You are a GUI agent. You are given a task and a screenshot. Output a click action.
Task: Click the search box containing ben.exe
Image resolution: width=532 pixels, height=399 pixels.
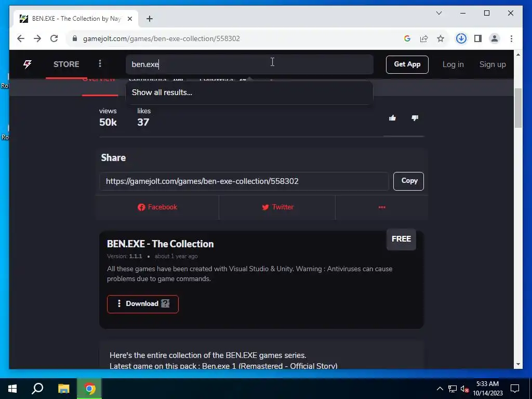[x=249, y=64]
